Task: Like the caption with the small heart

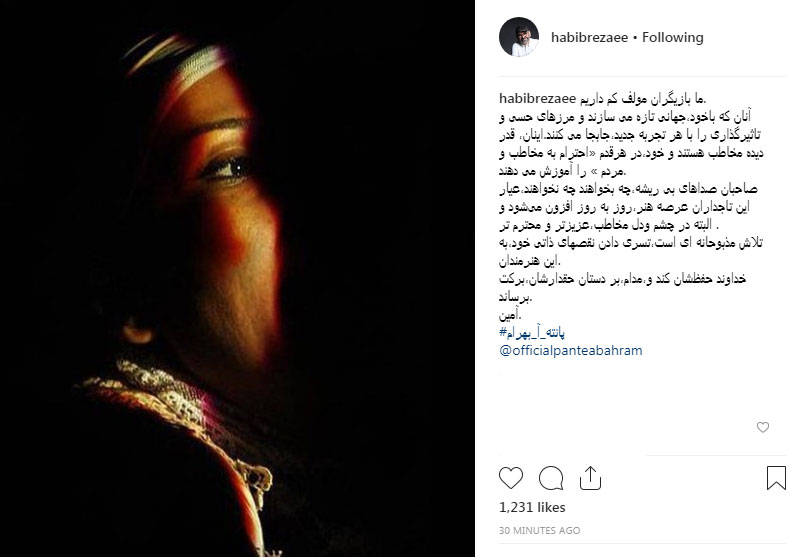Action: 763,427
